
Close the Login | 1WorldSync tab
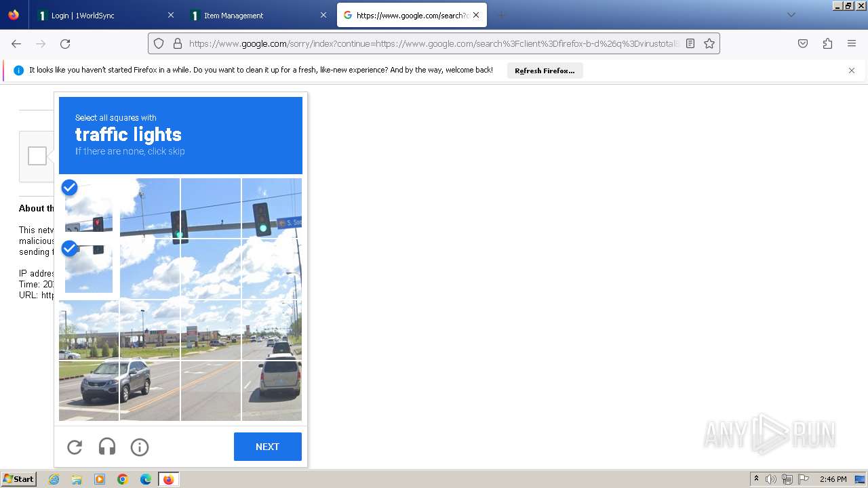tap(170, 15)
